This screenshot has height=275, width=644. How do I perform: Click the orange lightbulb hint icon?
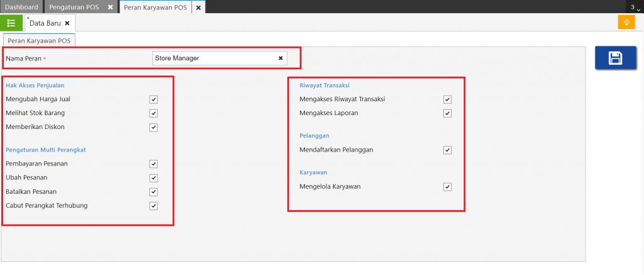coord(626,23)
